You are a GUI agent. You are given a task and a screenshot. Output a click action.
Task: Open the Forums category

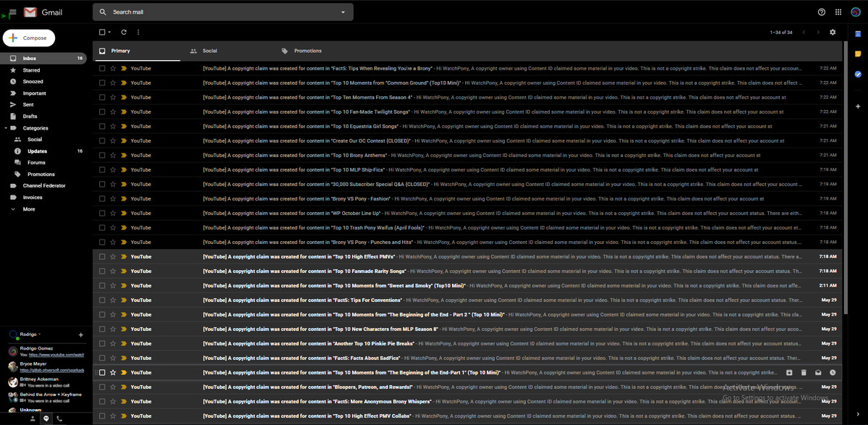43,163
